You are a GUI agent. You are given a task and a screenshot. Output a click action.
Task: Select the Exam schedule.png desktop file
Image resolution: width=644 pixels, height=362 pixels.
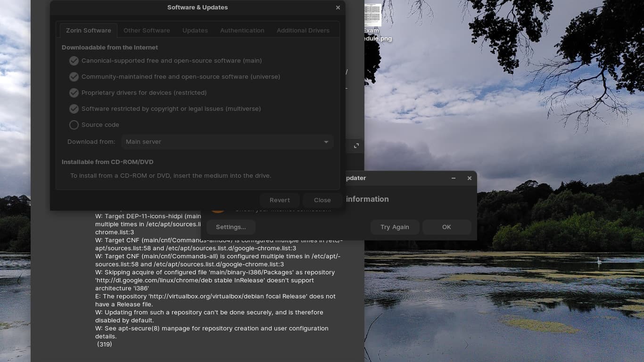373,16
